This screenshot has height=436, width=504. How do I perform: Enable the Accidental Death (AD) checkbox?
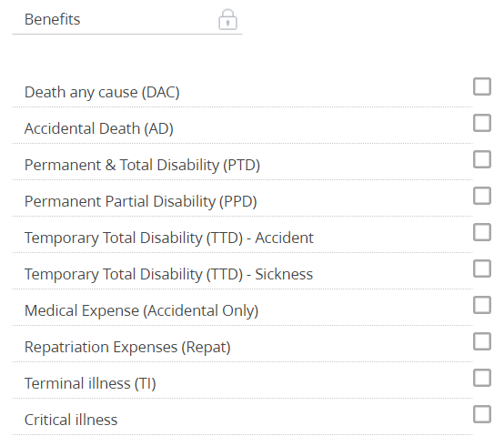point(482,123)
